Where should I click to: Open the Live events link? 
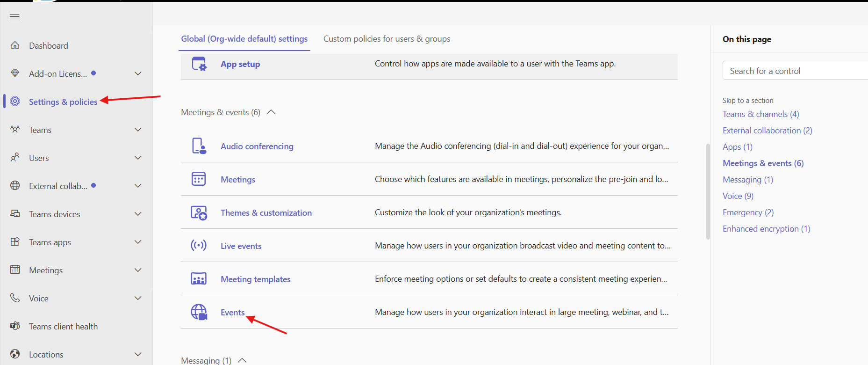tap(241, 246)
